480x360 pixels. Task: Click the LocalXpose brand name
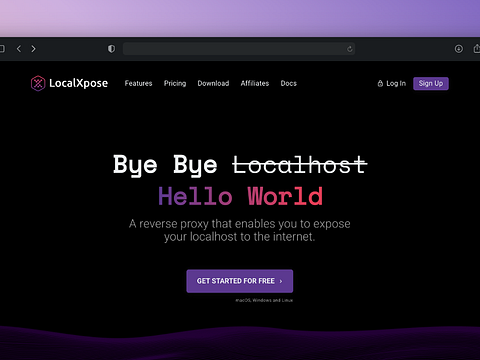click(x=79, y=83)
